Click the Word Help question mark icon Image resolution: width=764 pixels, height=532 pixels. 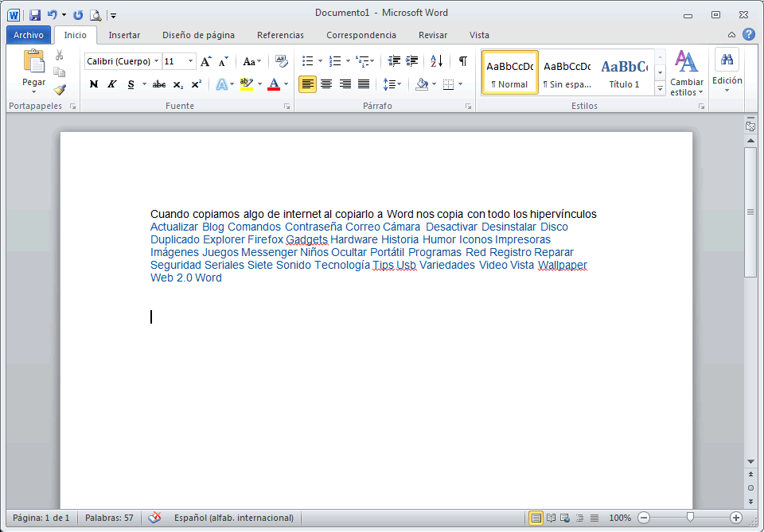click(x=749, y=34)
